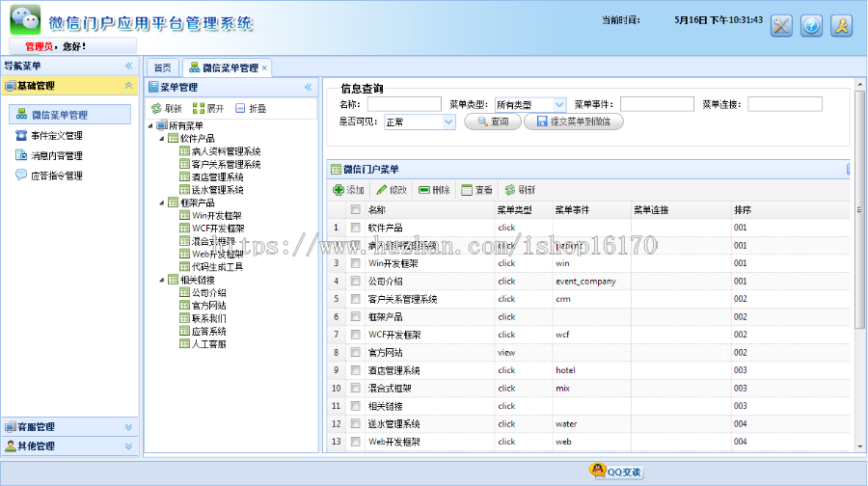Click the 展开 expand-all tree icon
868x486 pixels.
pos(198,109)
